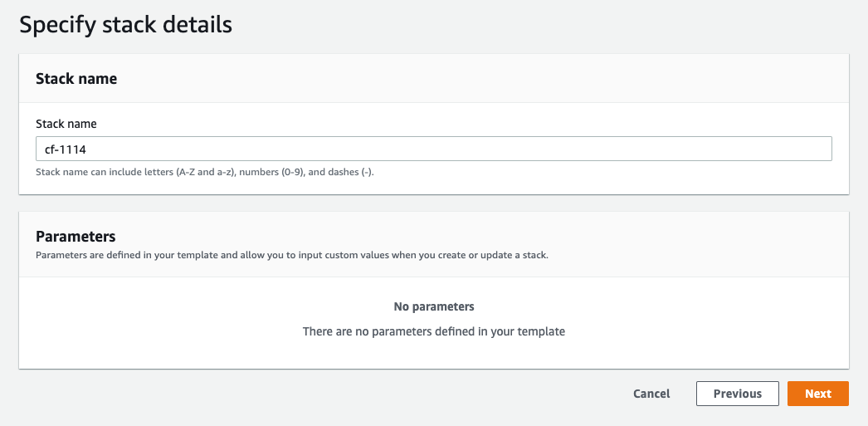Abort wizard using Cancel link
The width and height of the screenshot is (868, 426).
click(651, 394)
